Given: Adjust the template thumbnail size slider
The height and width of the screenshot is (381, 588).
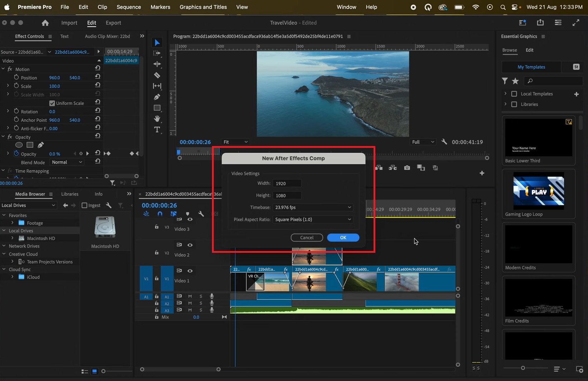Looking at the screenshot, I should (x=523, y=368).
